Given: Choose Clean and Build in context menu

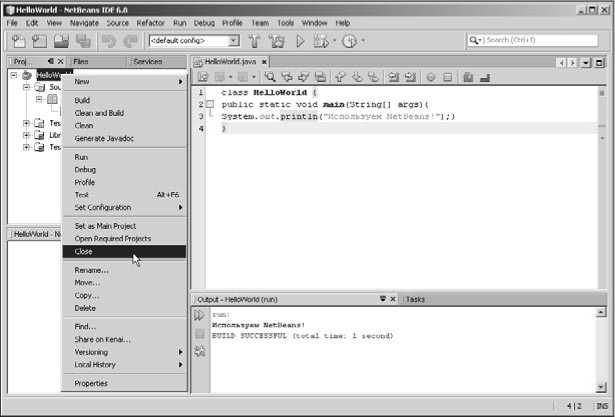Looking at the screenshot, I should 124,113.
